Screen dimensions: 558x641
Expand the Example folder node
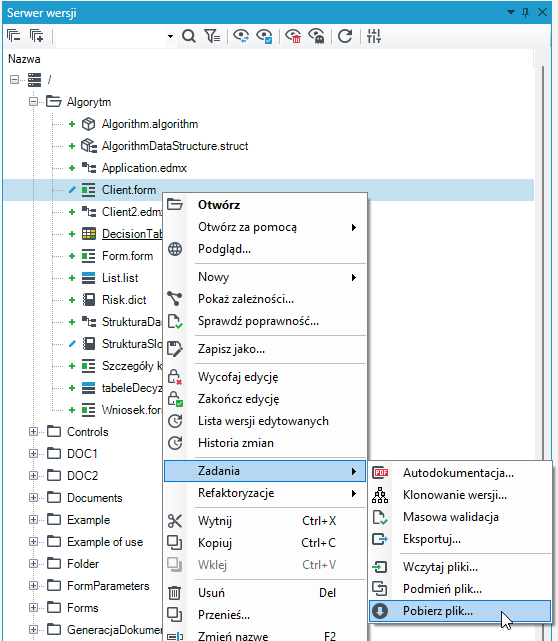34,520
